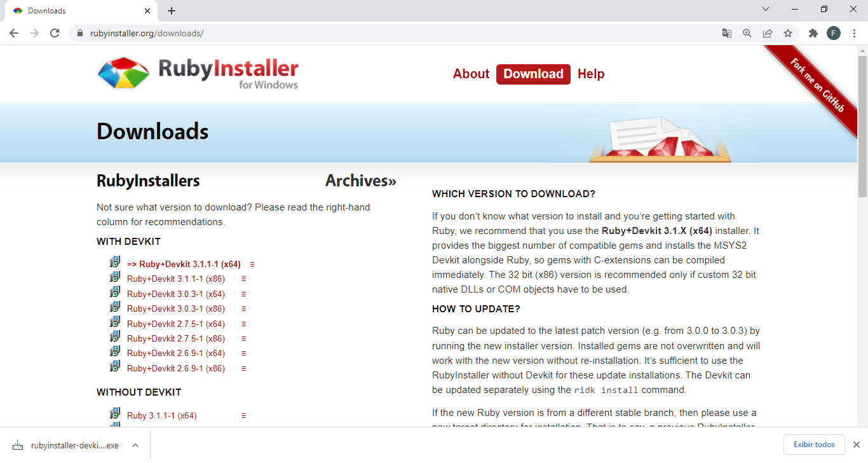This screenshot has height=463, width=868.
Task: Download Ruby+Devkit 2.7.5-1 (x86) installer
Action: (x=176, y=338)
